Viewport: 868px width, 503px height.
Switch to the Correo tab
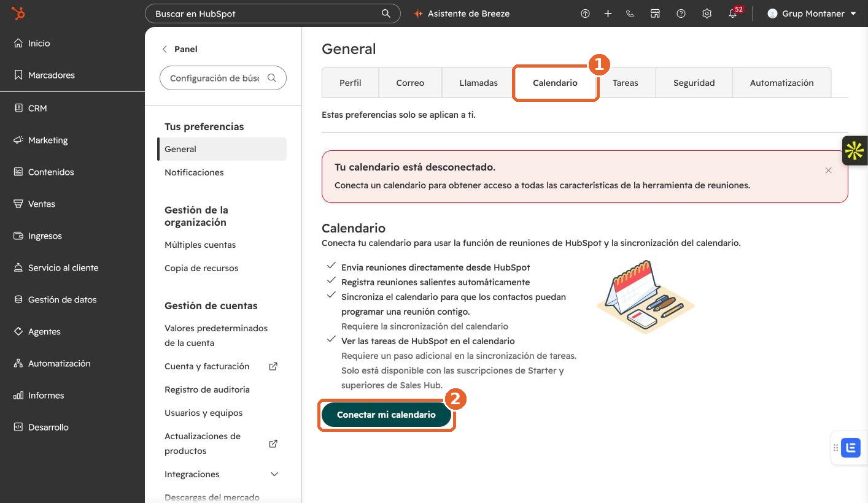(x=410, y=83)
